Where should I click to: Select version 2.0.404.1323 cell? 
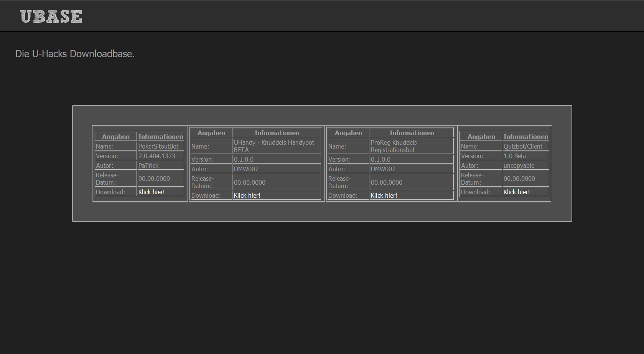pyautogui.click(x=160, y=156)
